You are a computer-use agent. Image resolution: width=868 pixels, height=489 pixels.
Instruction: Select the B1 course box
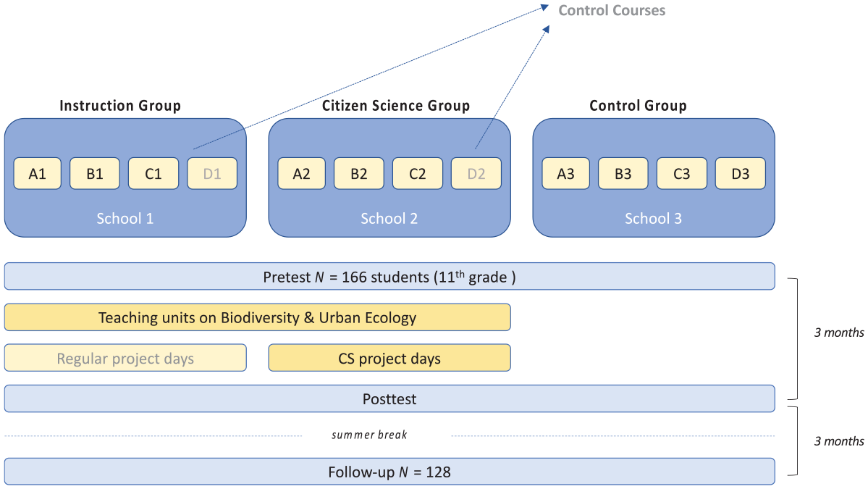(x=95, y=173)
